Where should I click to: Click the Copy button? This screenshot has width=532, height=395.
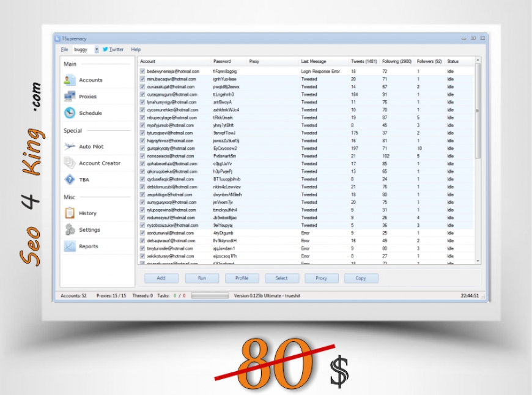click(361, 278)
